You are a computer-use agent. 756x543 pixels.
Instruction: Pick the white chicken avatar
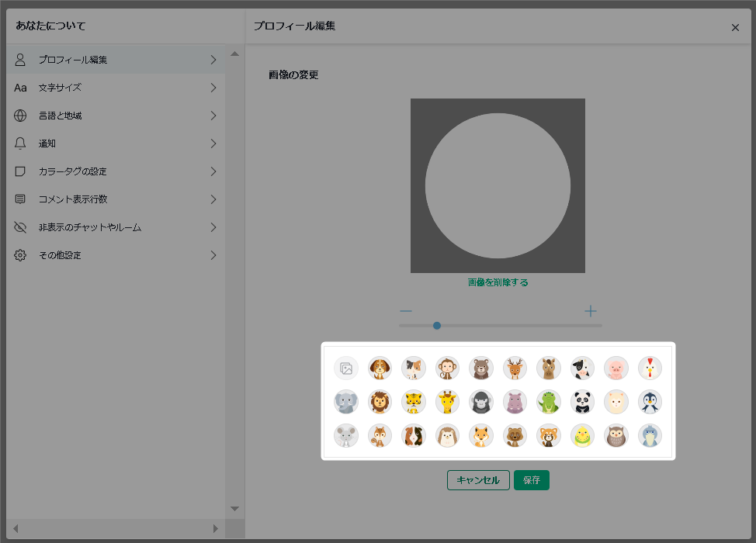tap(650, 368)
